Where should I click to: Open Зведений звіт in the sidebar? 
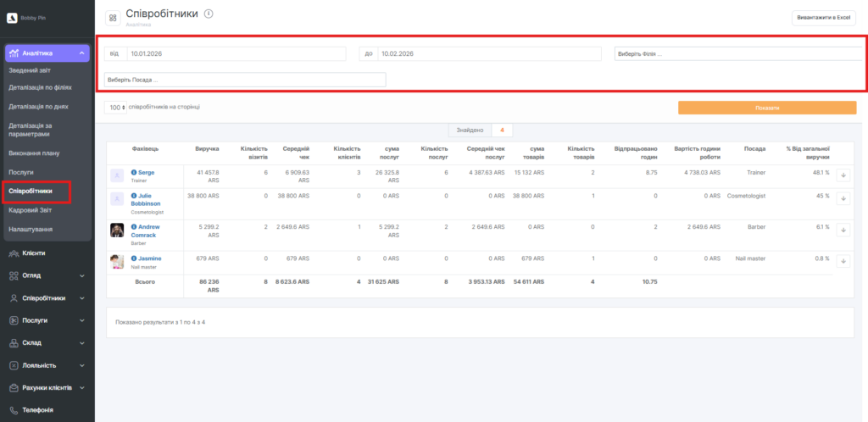[31, 70]
